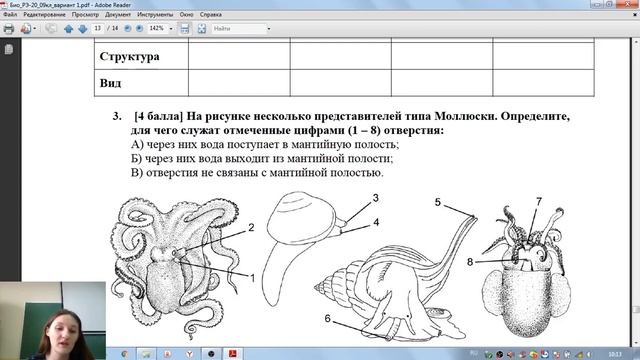The height and width of the screenshot is (360, 640).
Task: Click the Print icon in toolbar
Action: 9,29
